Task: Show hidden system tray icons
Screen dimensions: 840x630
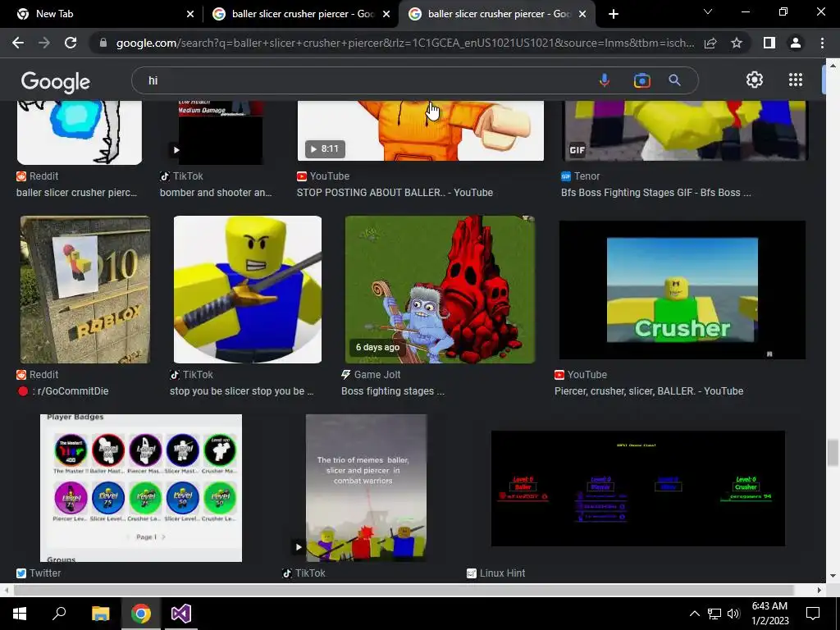Action: click(x=694, y=614)
